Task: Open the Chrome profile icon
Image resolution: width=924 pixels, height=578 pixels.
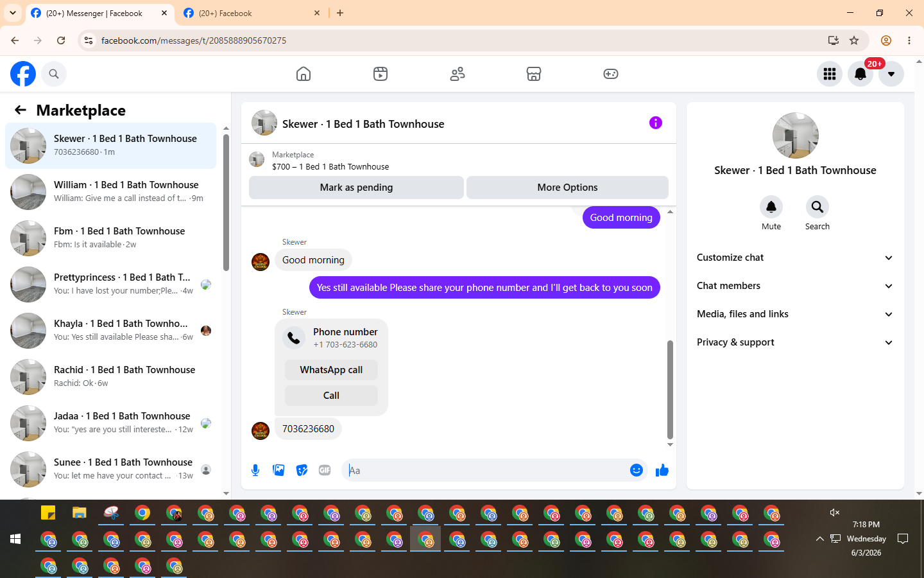Action: click(x=886, y=40)
